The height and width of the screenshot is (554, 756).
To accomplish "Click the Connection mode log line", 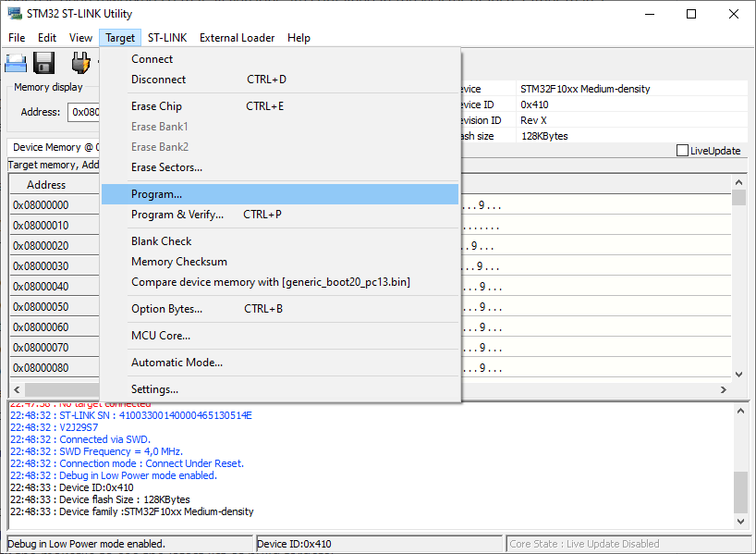I will pos(128,463).
